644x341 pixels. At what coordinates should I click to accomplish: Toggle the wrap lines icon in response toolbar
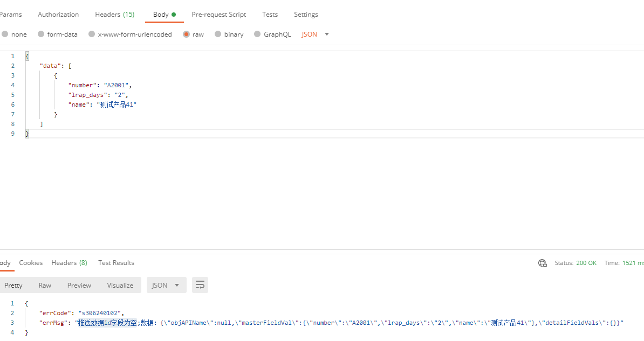200,285
